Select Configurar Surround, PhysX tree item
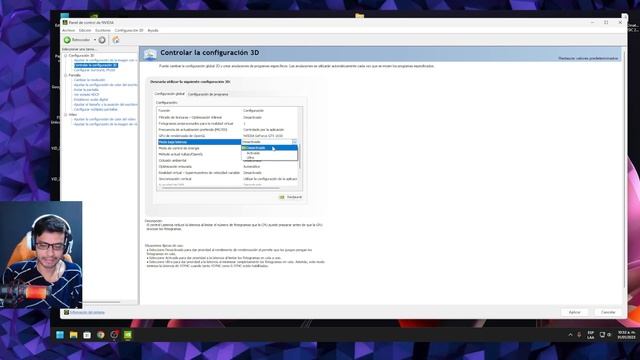The image size is (640, 360). click(x=95, y=70)
